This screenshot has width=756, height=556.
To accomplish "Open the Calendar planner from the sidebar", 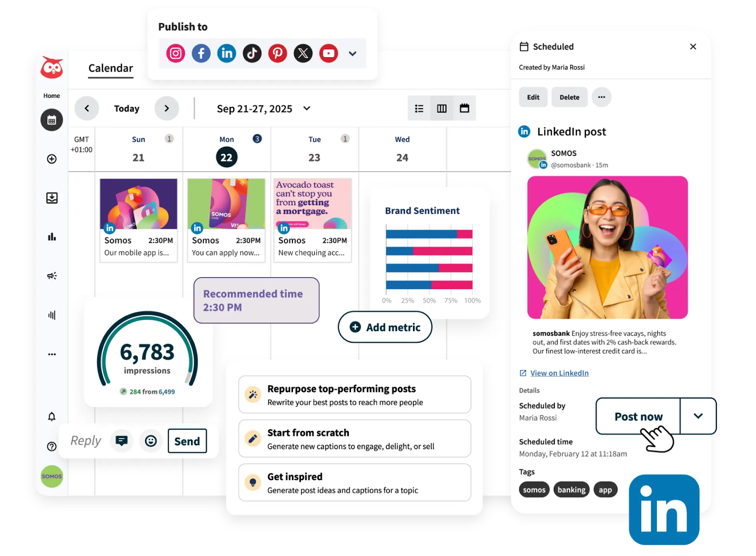I will pos(51,120).
